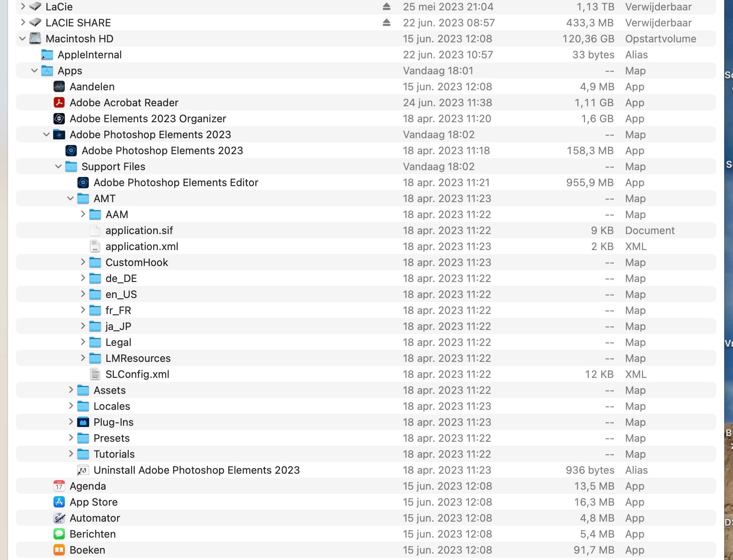Click the LACIE SHARE drive icon
The width and height of the screenshot is (733, 560).
[x=36, y=22]
